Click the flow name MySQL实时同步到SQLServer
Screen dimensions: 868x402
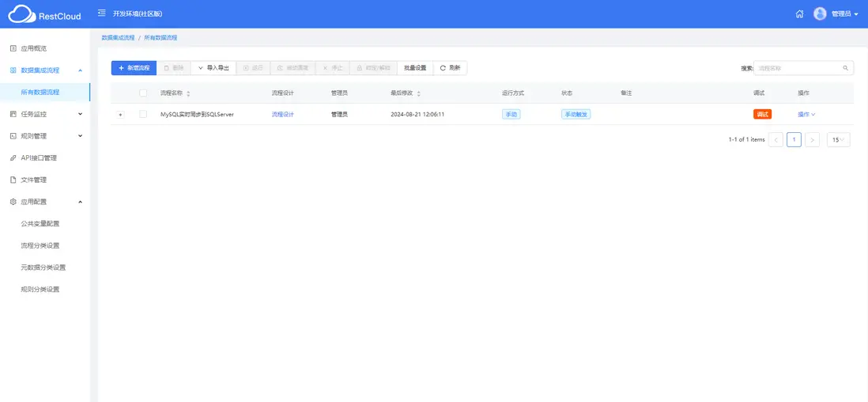[x=197, y=114]
